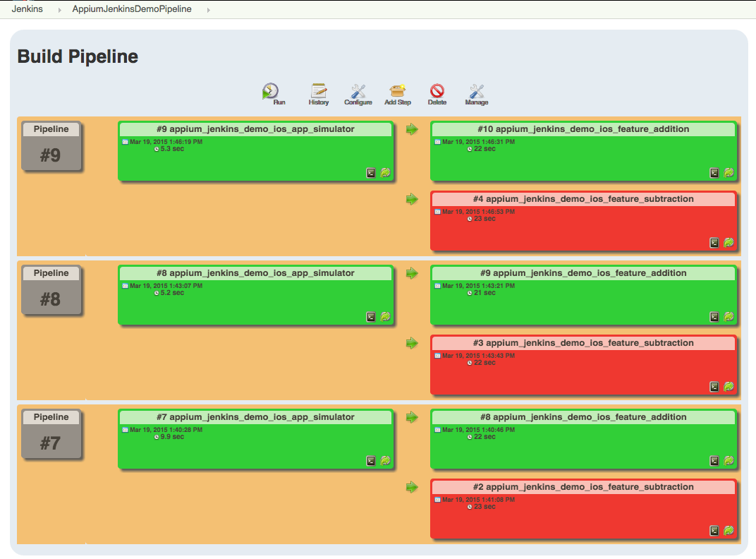
Task: Open job #7 appium_jenkins_demo_ios_app_simulator title
Action: (x=255, y=417)
